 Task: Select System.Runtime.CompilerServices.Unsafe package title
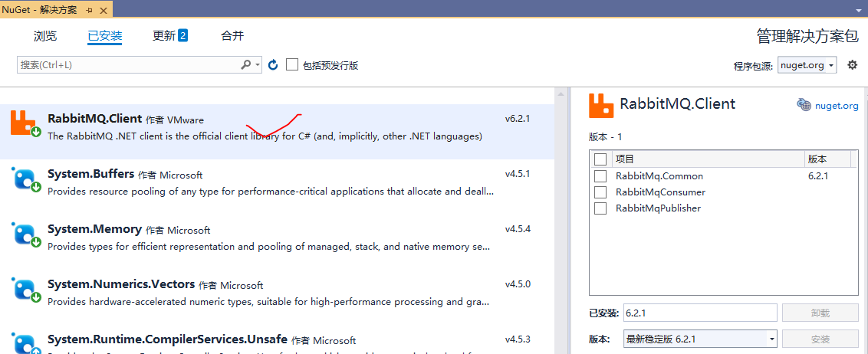tap(167, 339)
